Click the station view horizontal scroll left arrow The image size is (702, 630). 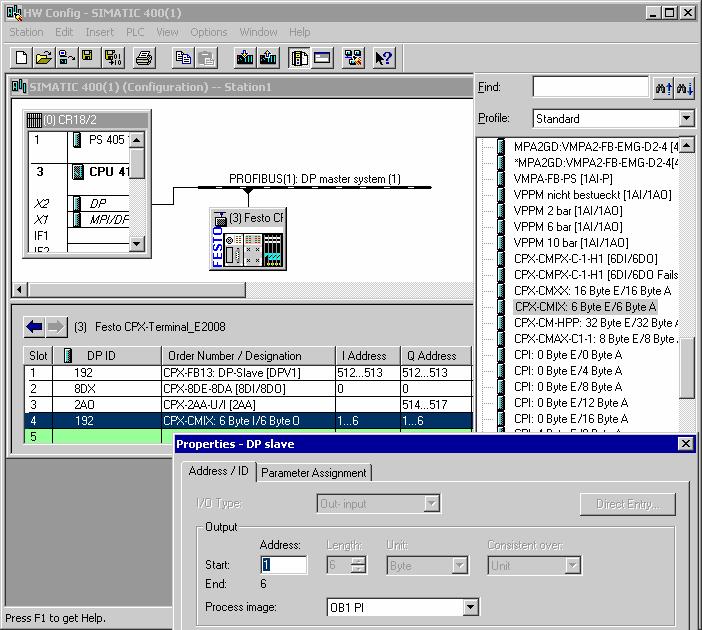(19, 290)
